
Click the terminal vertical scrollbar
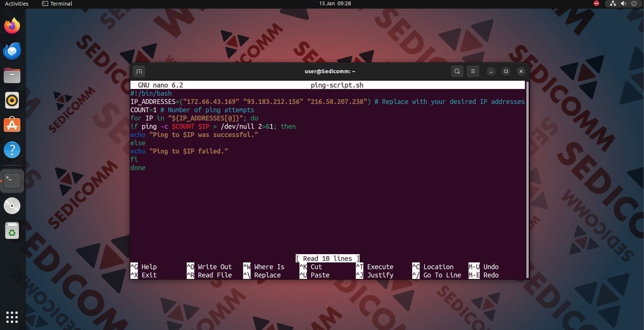pos(527,179)
